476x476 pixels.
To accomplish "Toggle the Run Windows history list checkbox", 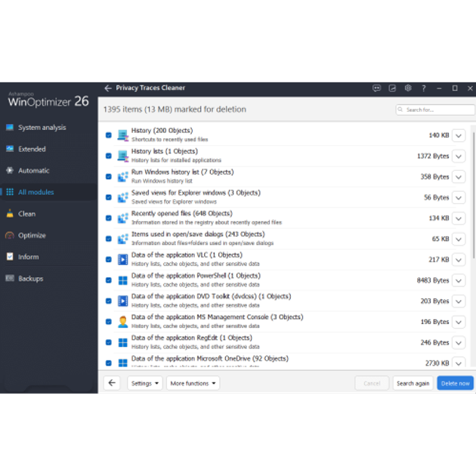I will 108,177.
